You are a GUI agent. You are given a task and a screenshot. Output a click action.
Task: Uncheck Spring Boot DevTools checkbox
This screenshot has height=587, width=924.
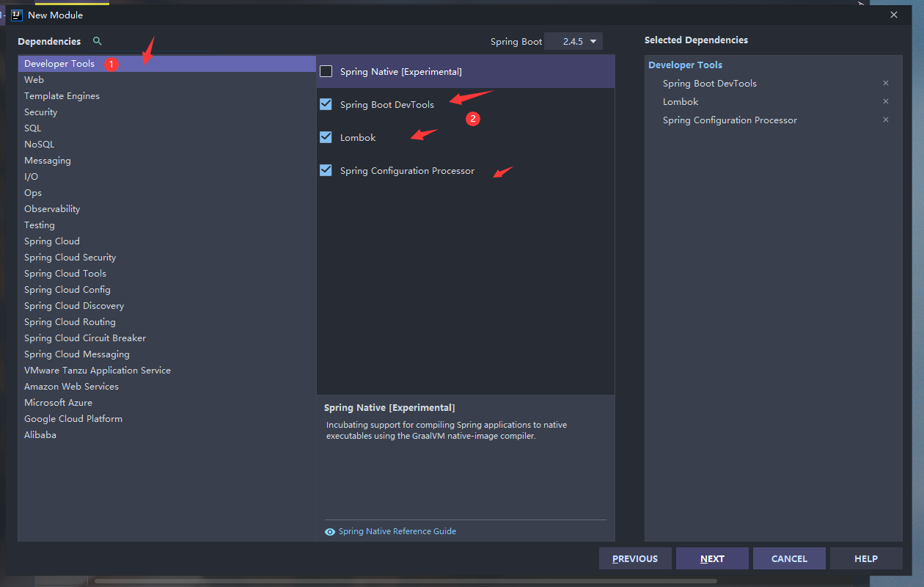point(326,104)
